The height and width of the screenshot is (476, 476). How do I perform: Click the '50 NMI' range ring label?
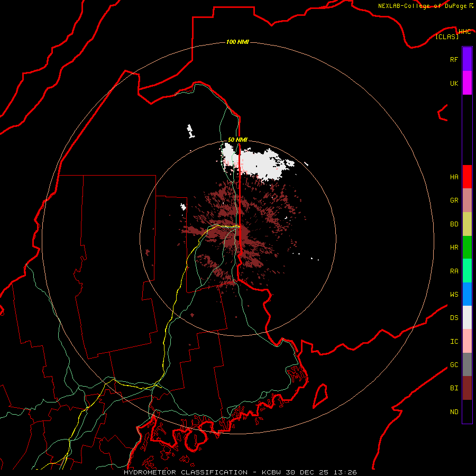point(237,140)
